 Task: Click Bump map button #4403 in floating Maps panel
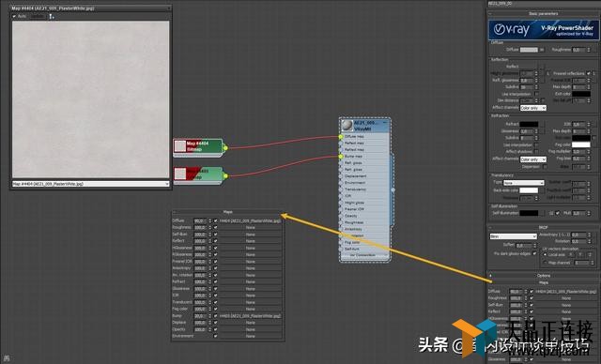(x=250, y=316)
